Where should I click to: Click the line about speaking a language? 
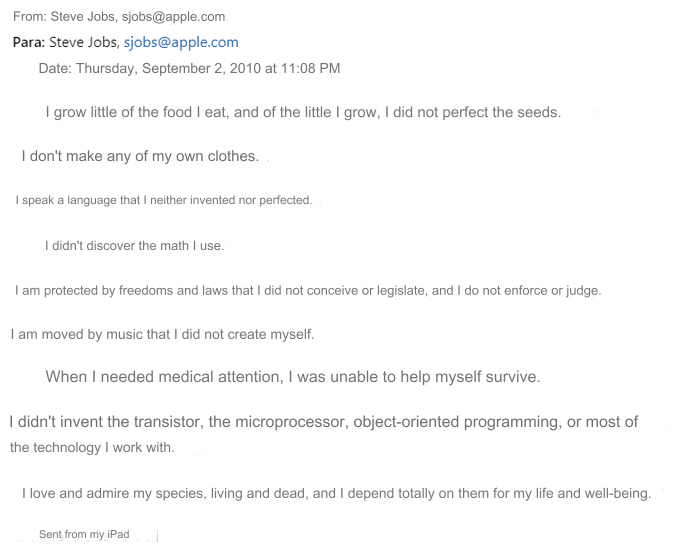coord(164,200)
